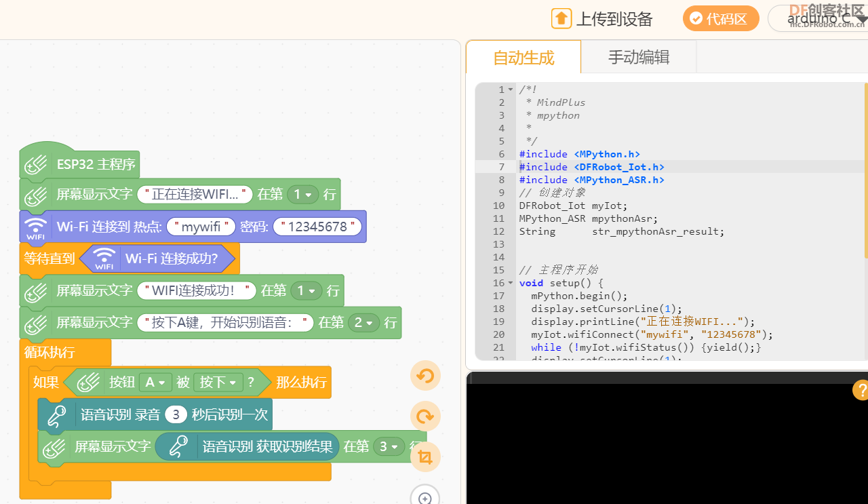Edit the 12345678 password field
Screen dimensions: 868x504
click(317, 227)
